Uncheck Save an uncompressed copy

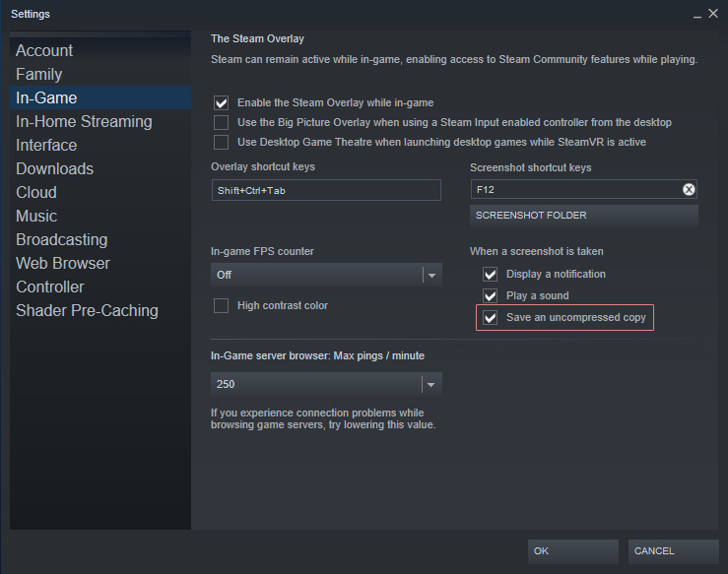(490, 318)
